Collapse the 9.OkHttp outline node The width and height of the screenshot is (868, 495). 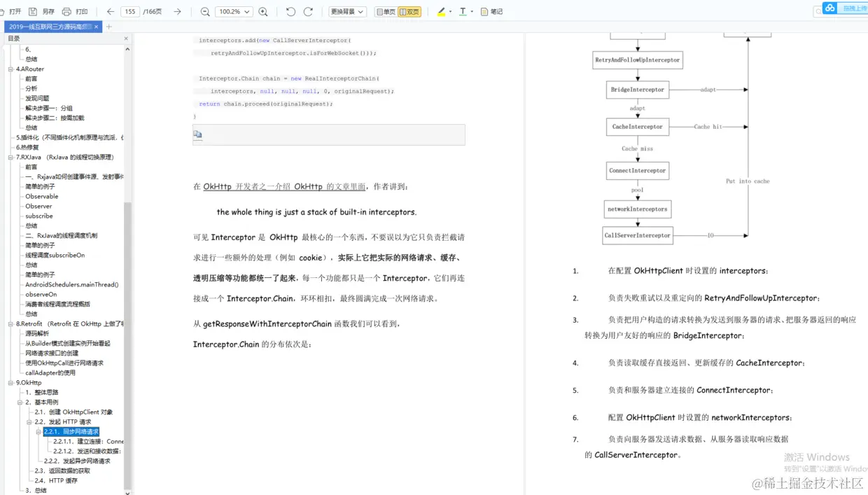click(10, 383)
